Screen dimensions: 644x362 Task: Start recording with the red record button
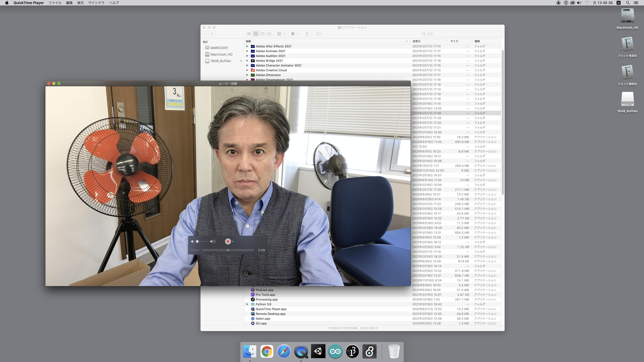228,241
